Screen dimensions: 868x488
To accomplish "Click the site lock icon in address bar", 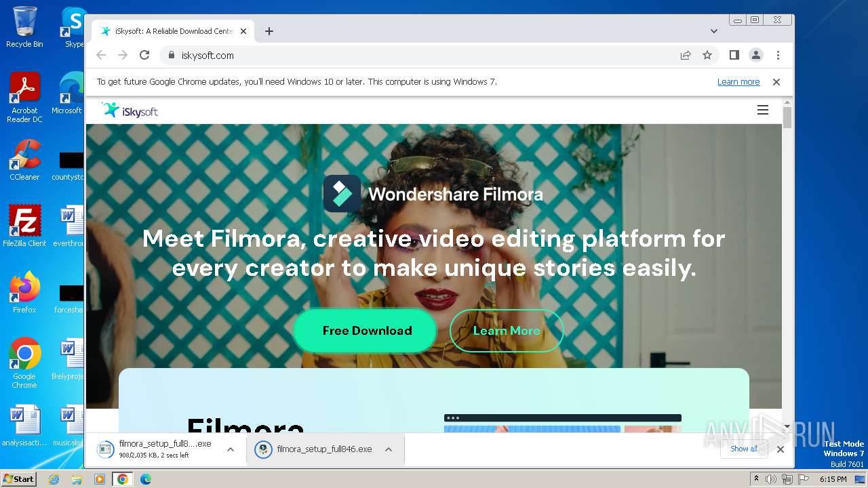I will (x=171, y=56).
